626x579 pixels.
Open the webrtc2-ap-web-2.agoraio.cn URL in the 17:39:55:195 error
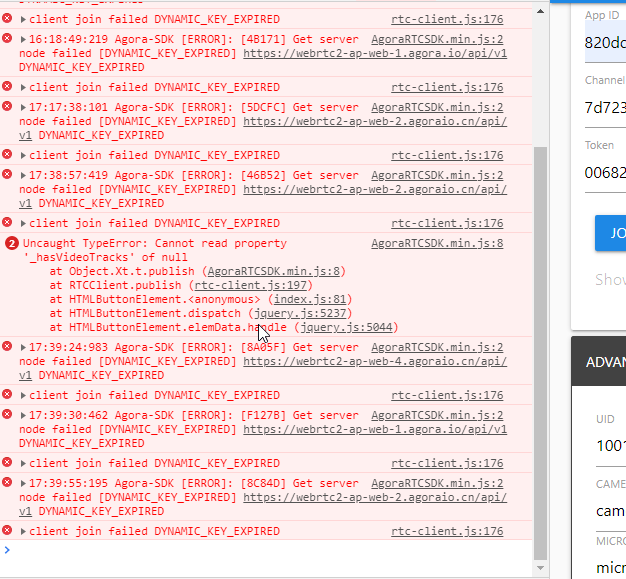[375, 497]
